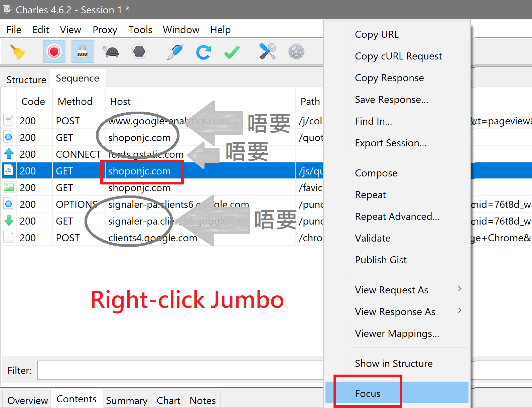
Task: Open the Tools menu
Action: (x=140, y=30)
